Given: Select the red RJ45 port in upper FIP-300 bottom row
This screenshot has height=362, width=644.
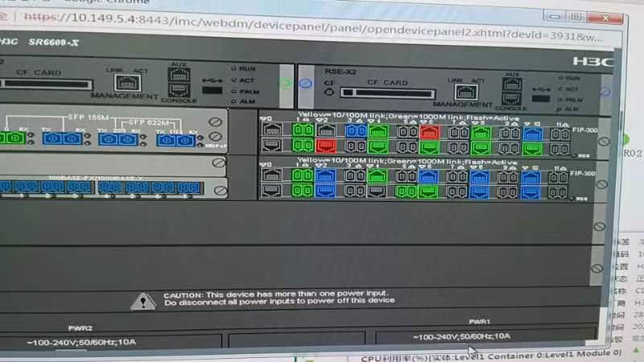Looking at the screenshot, I should (326, 146).
